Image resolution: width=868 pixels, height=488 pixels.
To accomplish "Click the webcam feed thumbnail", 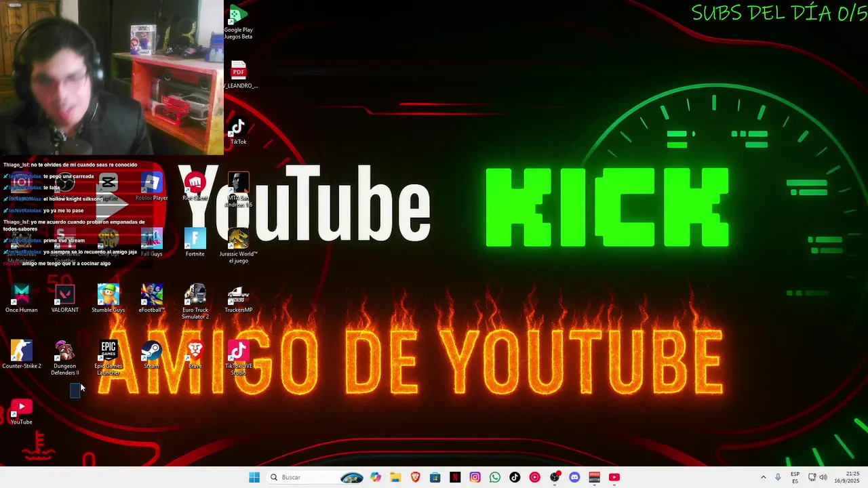I will point(112,78).
